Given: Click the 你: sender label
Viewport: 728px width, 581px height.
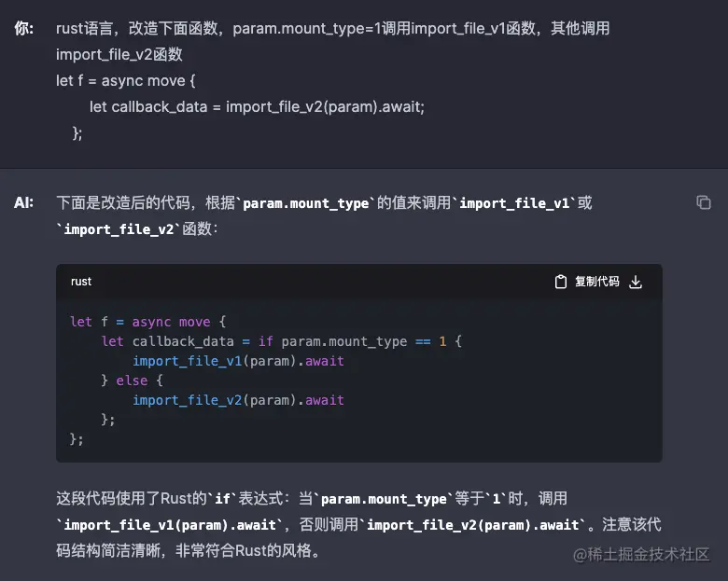Looking at the screenshot, I should (23, 28).
